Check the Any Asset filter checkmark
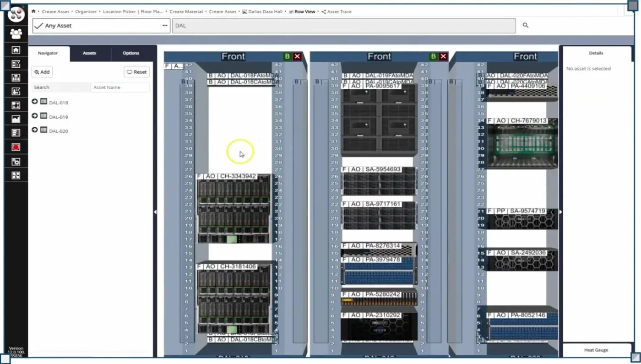This screenshot has height=364, width=641. click(x=39, y=26)
